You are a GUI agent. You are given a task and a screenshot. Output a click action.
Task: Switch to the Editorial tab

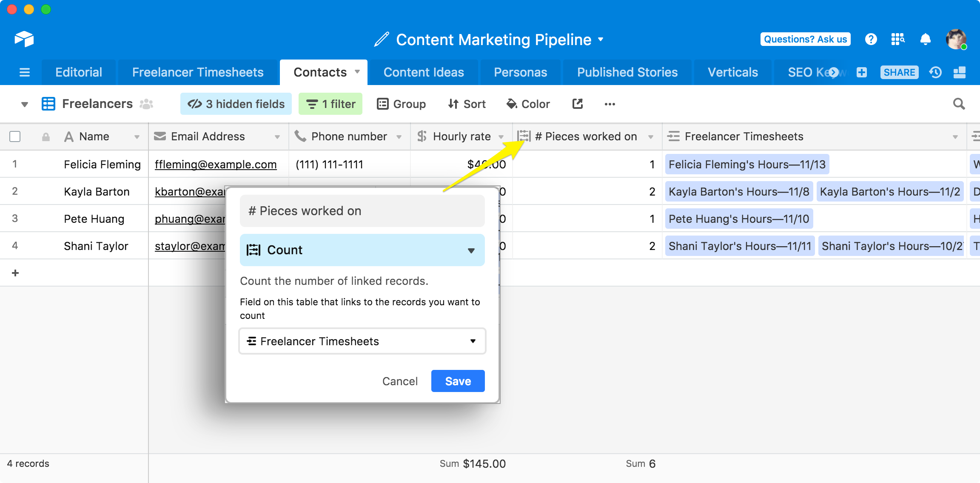pyautogui.click(x=79, y=72)
